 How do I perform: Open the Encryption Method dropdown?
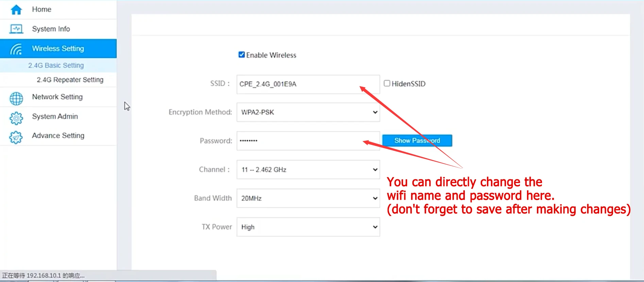click(308, 112)
